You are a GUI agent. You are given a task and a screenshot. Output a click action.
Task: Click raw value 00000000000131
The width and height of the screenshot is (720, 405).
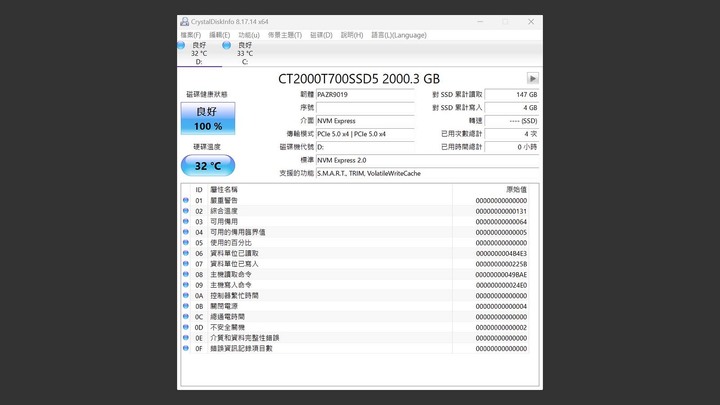coord(501,211)
